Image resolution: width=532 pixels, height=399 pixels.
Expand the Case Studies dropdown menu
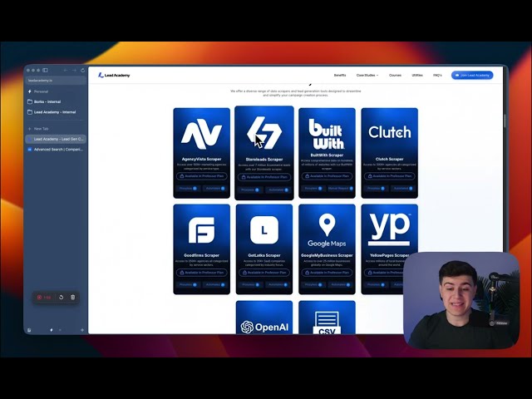(367, 75)
